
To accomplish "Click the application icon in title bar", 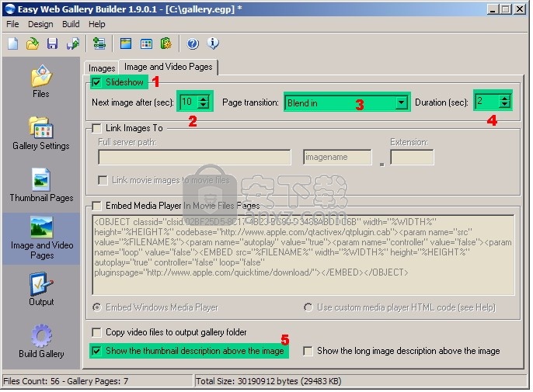I will click(x=10, y=9).
